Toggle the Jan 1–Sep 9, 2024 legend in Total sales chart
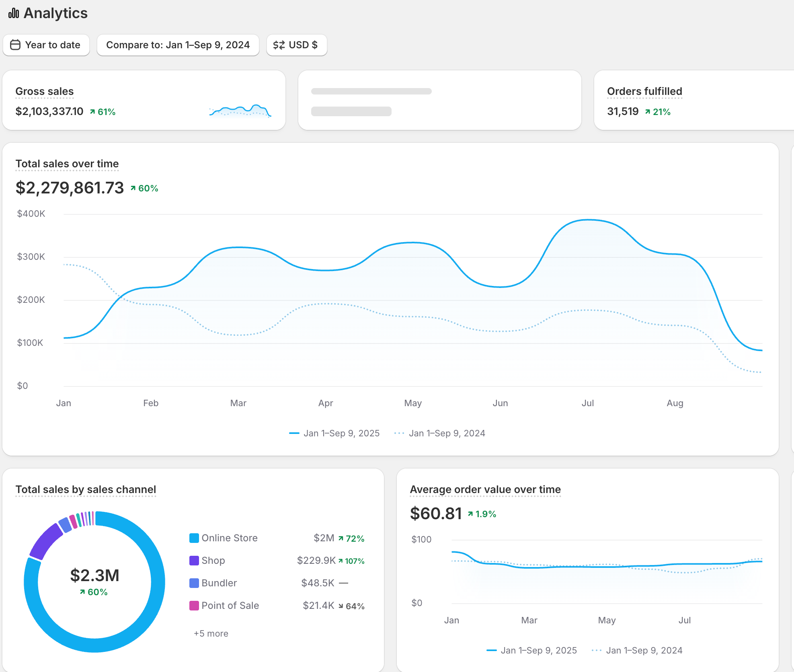Viewport: 794px width, 672px height. pos(440,433)
